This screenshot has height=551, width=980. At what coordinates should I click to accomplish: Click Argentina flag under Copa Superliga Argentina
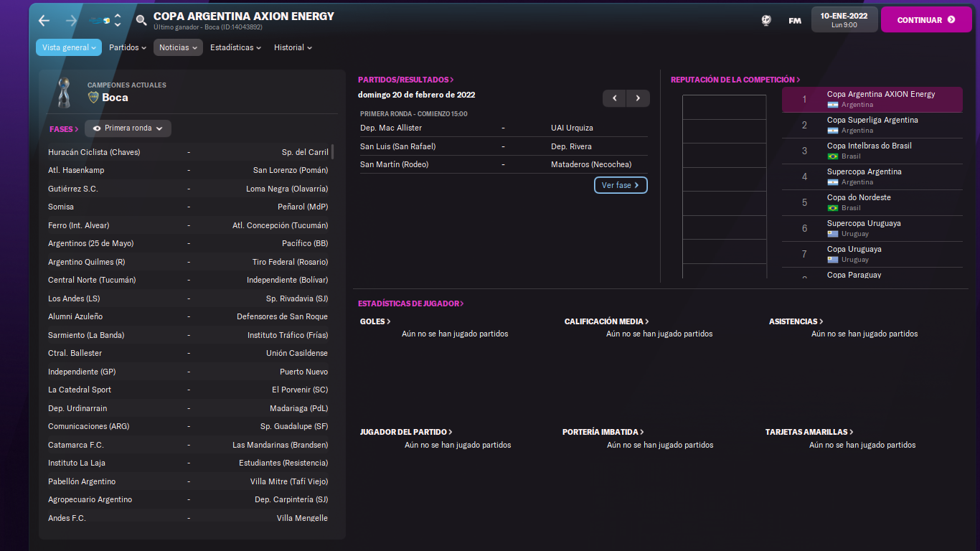click(x=833, y=131)
